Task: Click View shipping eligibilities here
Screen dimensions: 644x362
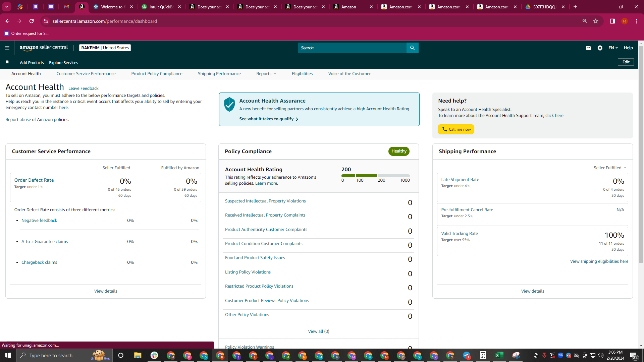Action: pos(599,261)
